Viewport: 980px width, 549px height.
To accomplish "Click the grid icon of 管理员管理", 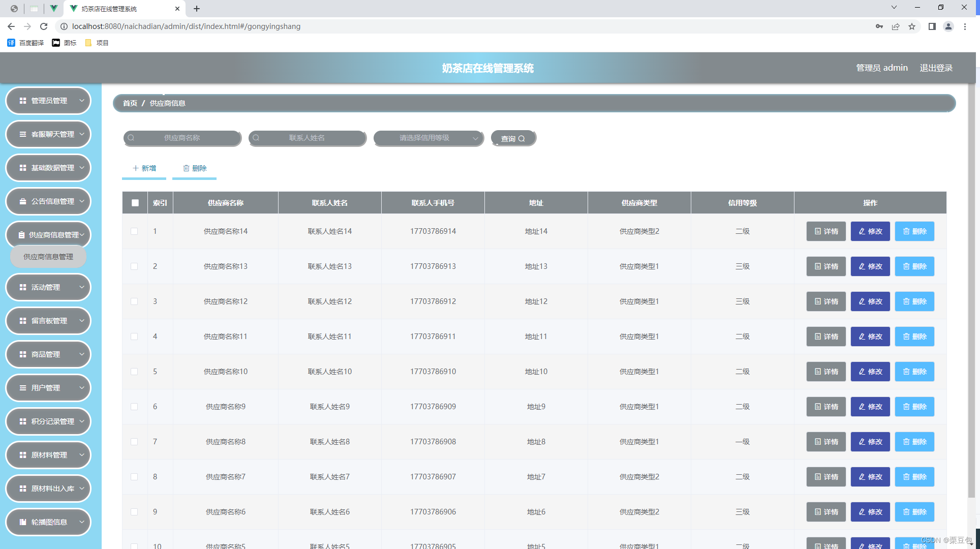I will tap(23, 101).
